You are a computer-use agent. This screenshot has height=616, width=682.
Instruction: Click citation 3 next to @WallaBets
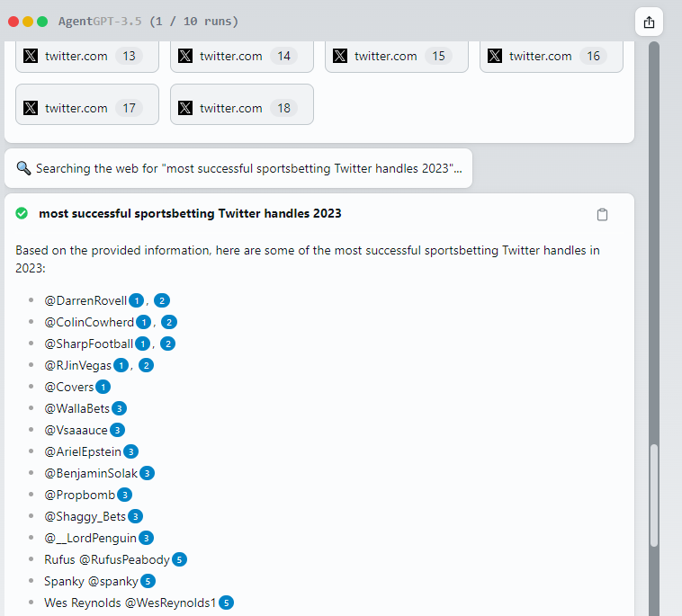pos(119,408)
